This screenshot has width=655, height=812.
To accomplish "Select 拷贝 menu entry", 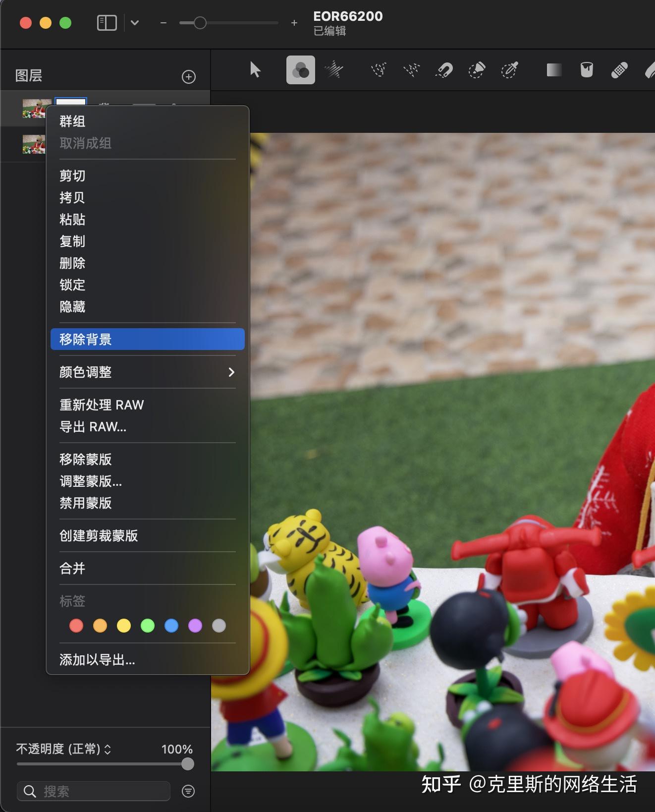I will [x=148, y=198].
